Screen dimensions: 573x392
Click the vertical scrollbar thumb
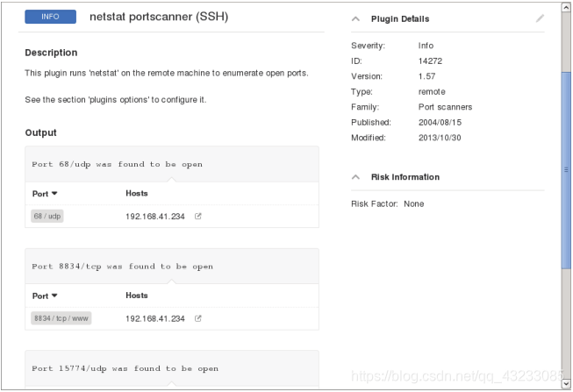567,171
